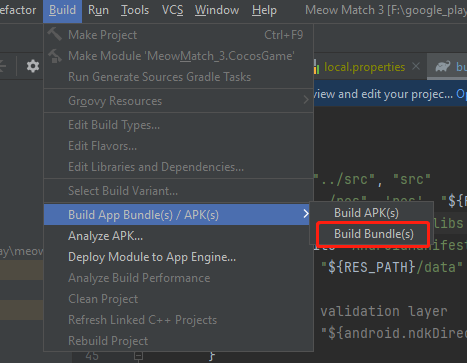Image resolution: width=467 pixels, height=363 pixels.
Task: Open Analyze APK...
Action: 178,236
